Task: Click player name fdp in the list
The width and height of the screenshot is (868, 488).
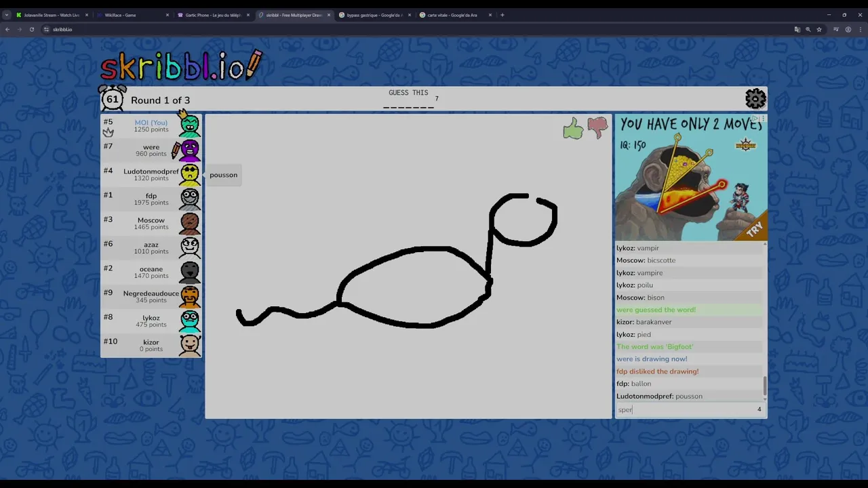Action: [151, 196]
